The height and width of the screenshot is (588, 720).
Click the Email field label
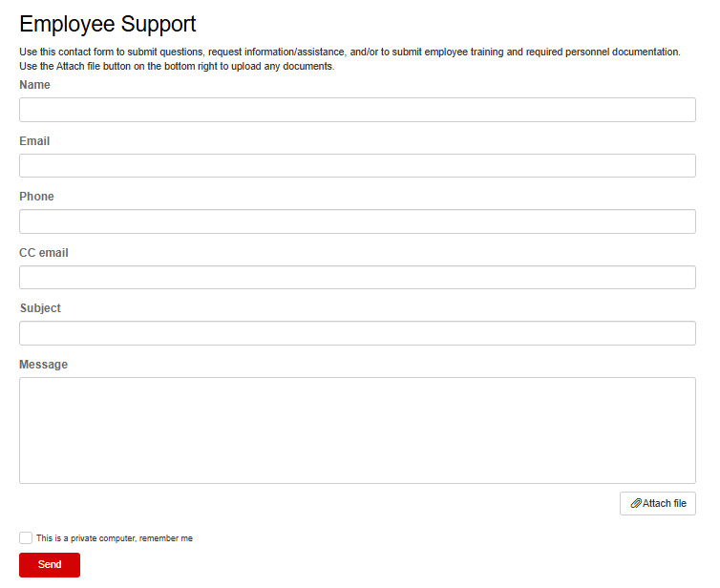pos(34,141)
